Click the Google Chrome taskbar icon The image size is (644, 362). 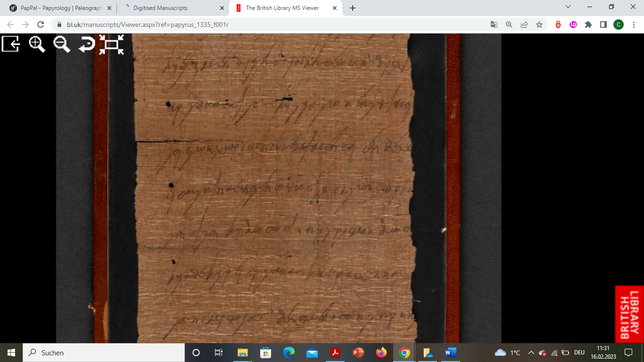(404, 353)
